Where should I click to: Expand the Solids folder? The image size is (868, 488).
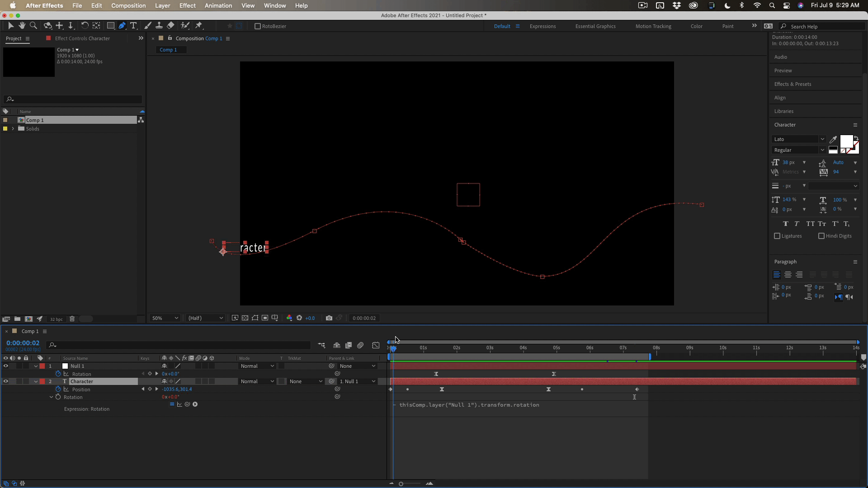tap(13, 129)
